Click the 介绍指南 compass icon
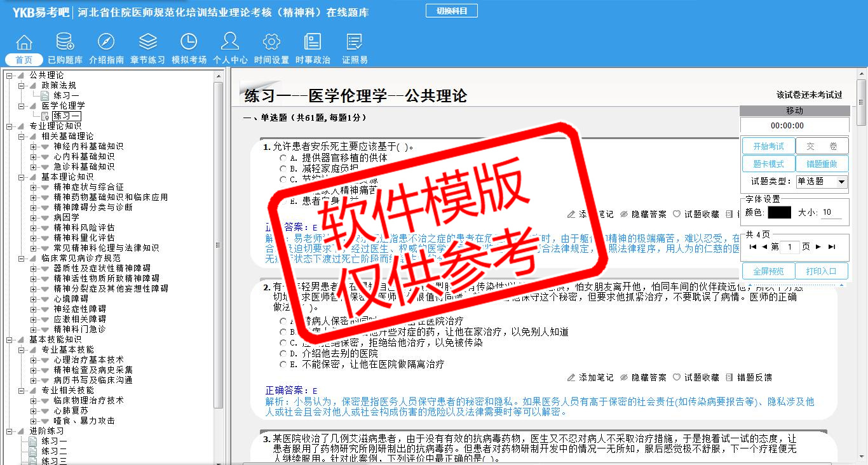 pyautogui.click(x=106, y=43)
